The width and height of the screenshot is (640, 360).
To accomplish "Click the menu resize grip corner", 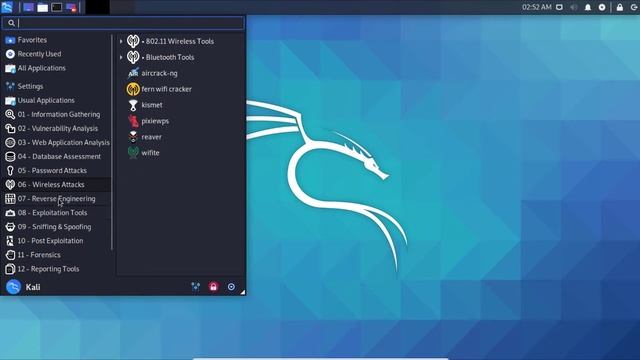I will point(243,292).
